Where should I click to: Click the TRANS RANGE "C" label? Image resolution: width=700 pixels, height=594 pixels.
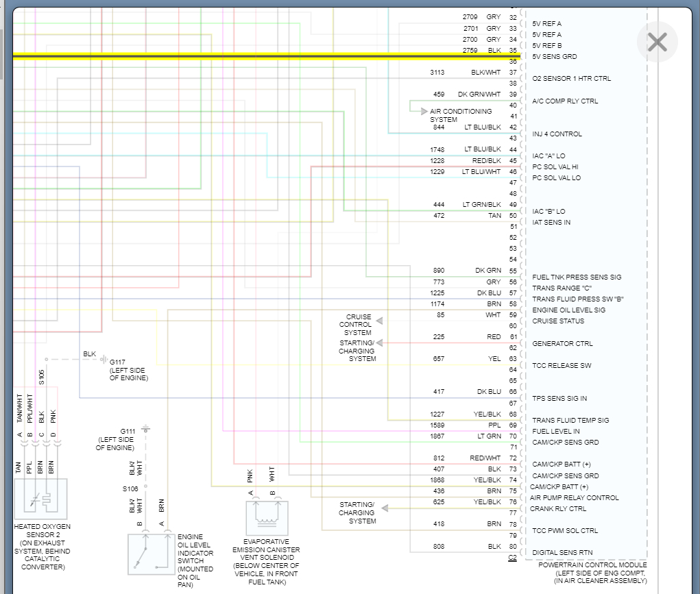(x=562, y=288)
